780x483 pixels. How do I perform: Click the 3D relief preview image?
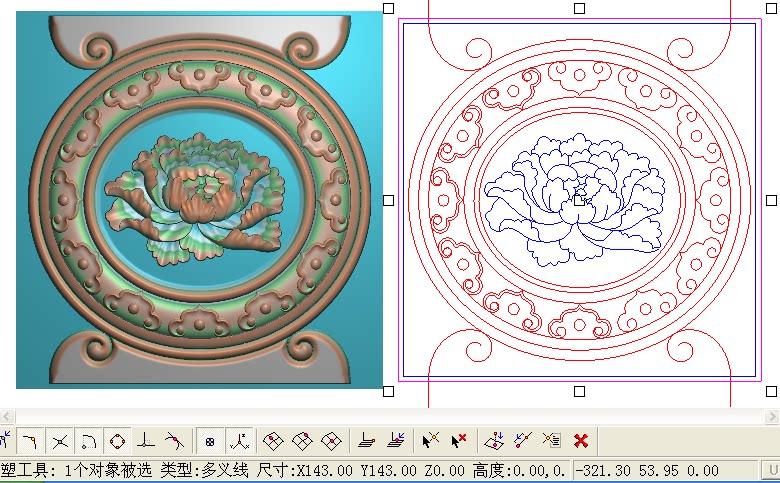[x=199, y=200]
